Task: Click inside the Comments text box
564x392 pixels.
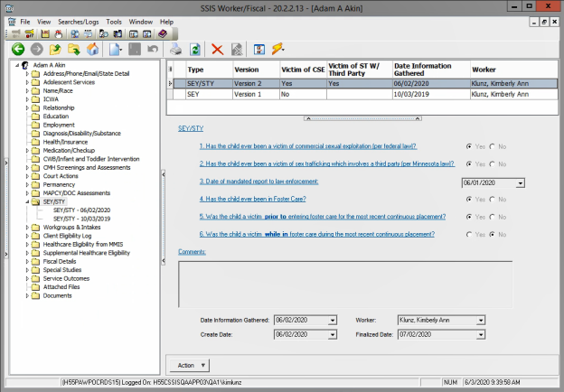Action: 345,285
